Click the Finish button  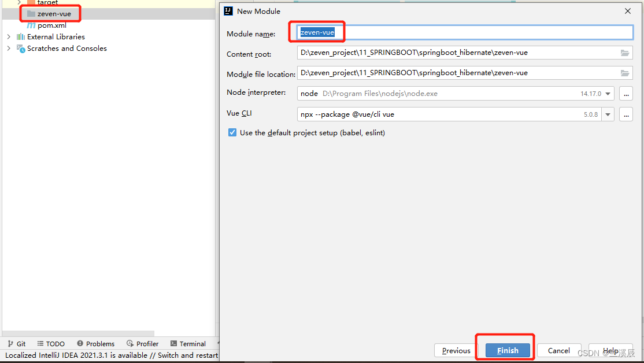click(508, 351)
